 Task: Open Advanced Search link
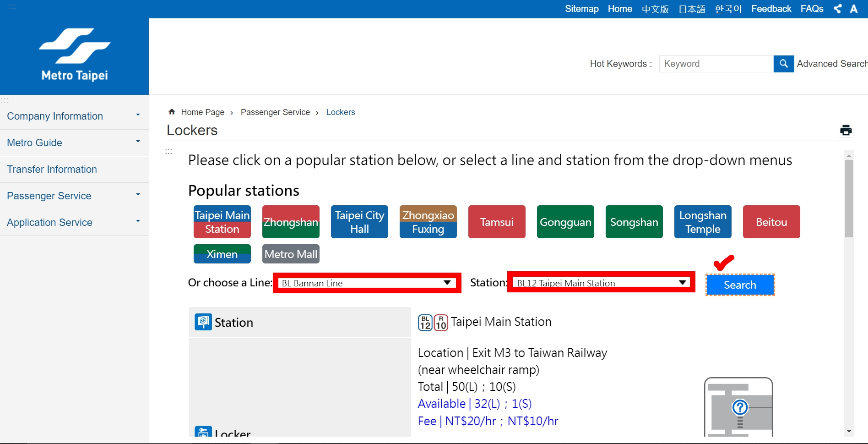(x=832, y=64)
